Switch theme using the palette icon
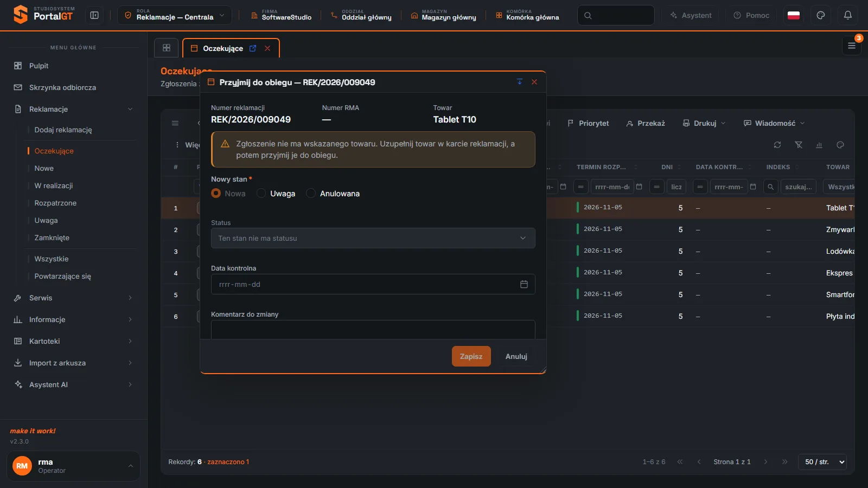The height and width of the screenshot is (488, 868). pos(821,15)
